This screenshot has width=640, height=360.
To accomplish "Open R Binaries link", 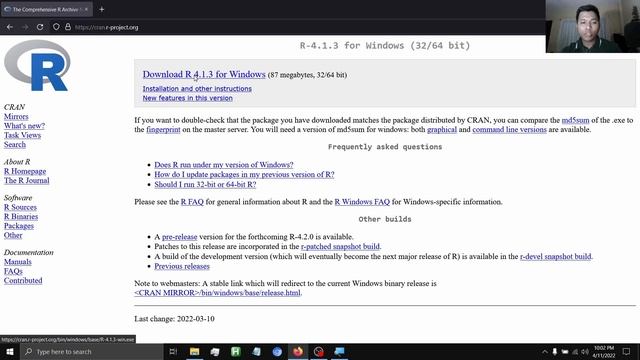I will pos(21,216).
